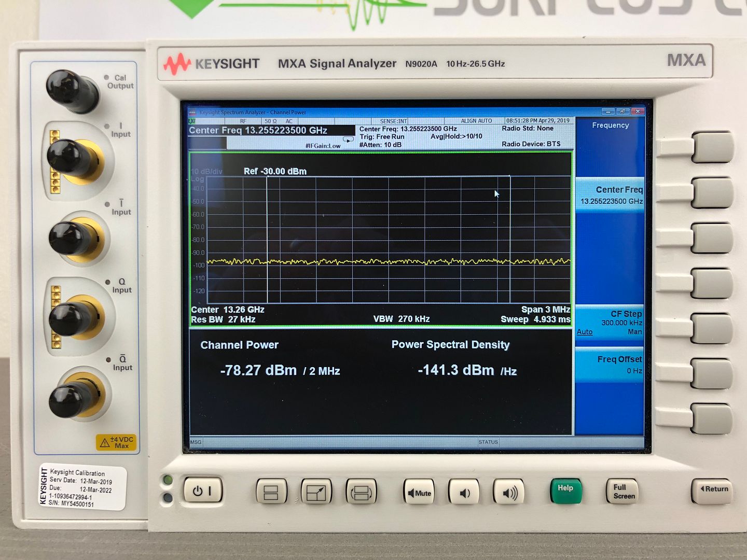The image size is (747, 560).
Task: Click the Power Spectral Density heading
Action: [450, 345]
